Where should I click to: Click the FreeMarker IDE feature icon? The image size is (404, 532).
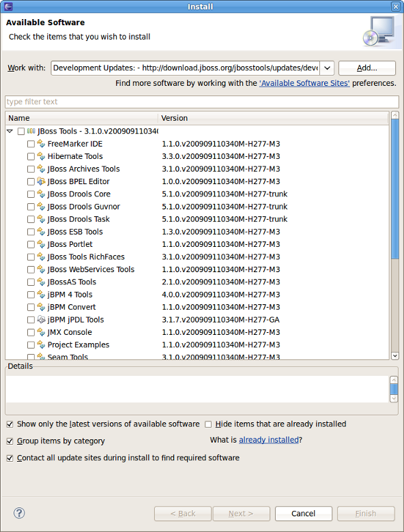click(x=41, y=143)
